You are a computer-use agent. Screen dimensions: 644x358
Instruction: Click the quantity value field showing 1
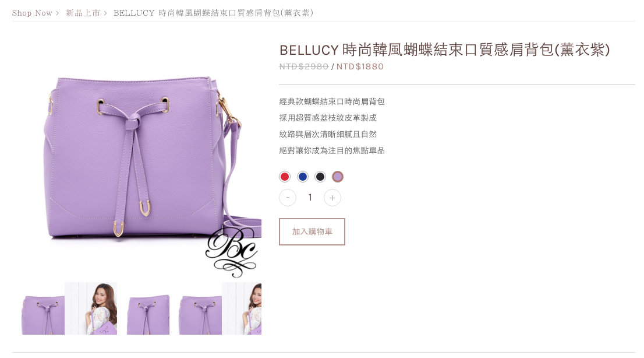(x=310, y=198)
